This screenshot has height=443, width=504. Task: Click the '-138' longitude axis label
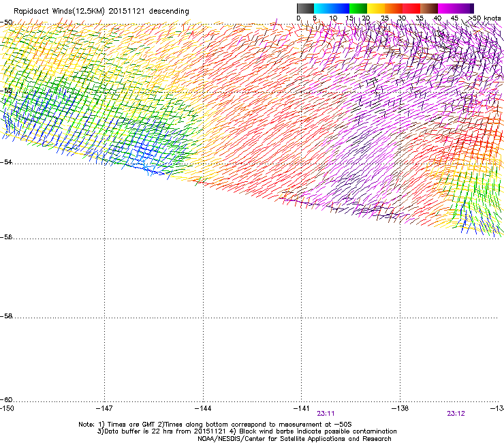(x=400, y=408)
